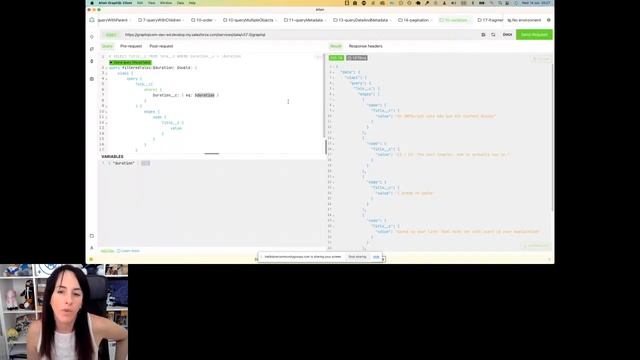Image resolution: width=640 pixels, height=360 pixels.
Task: Click the reload docs icon beside Docs
Action: click(493, 35)
